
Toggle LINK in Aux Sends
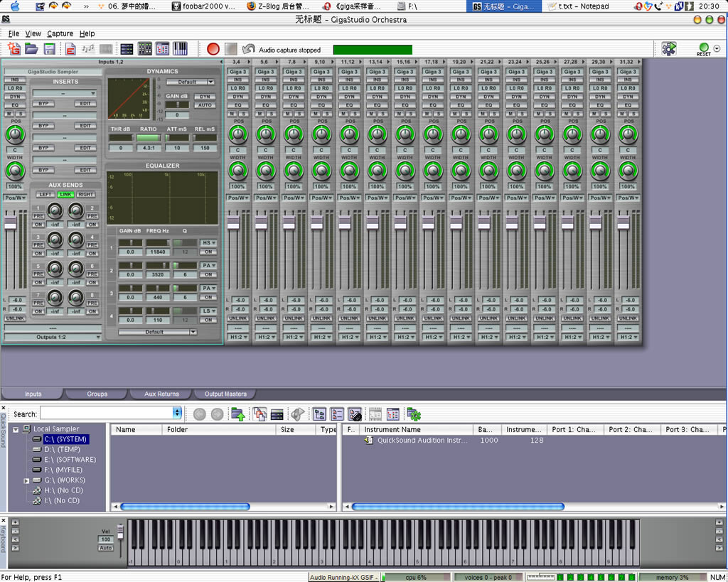(x=65, y=195)
